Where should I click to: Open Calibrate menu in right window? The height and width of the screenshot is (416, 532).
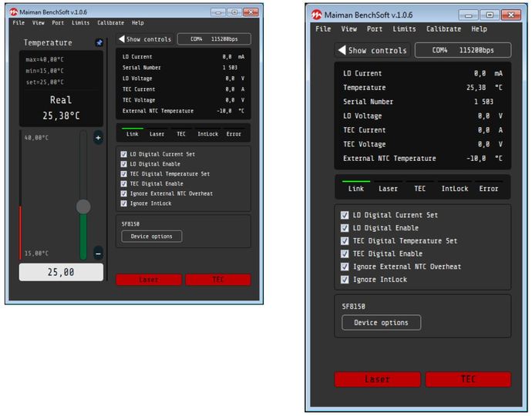click(x=444, y=29)
